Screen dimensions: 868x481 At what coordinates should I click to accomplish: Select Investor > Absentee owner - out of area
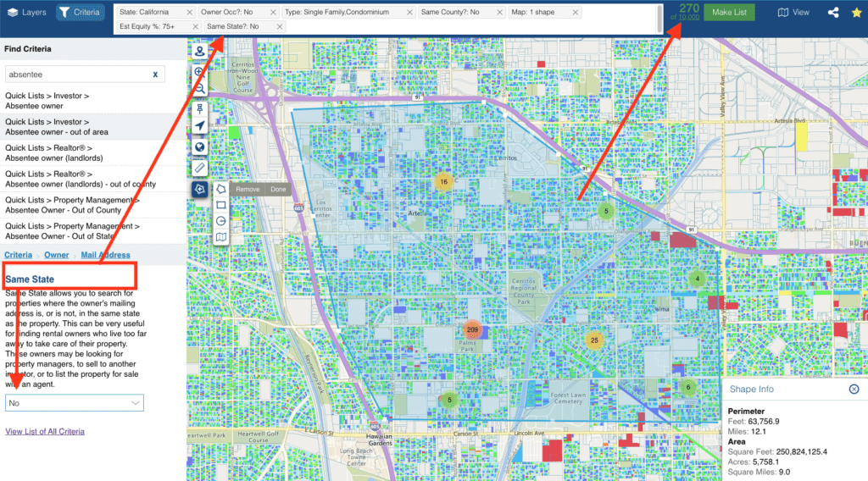[93, 127]
